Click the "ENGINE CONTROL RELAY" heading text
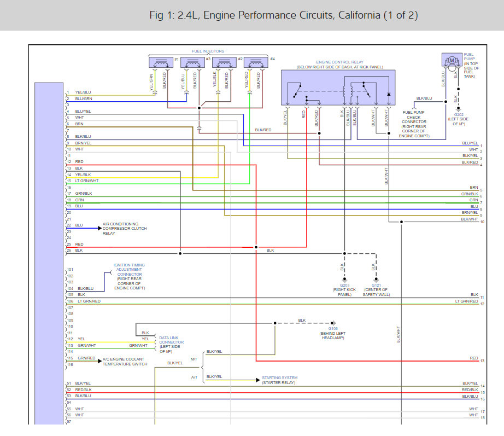The height and width of the screenshot is (436, 504). (x=339, y=62)
